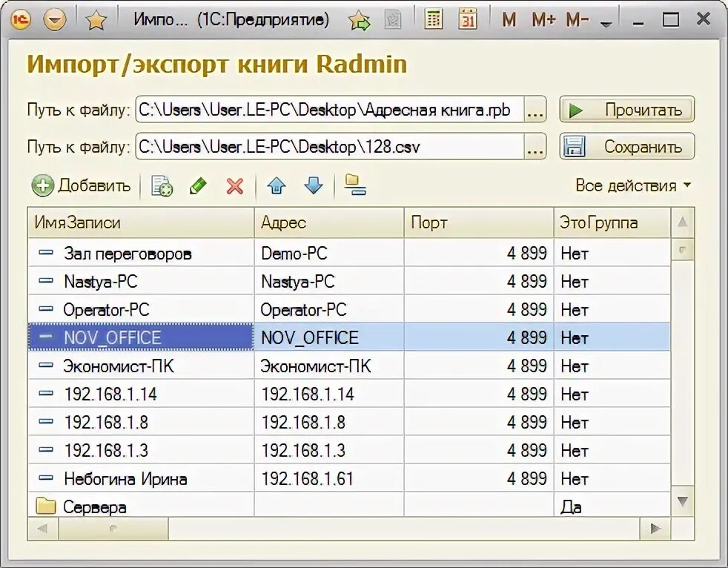Maximize the 1C window
The image size is (728, 568).
pos(670,19)
